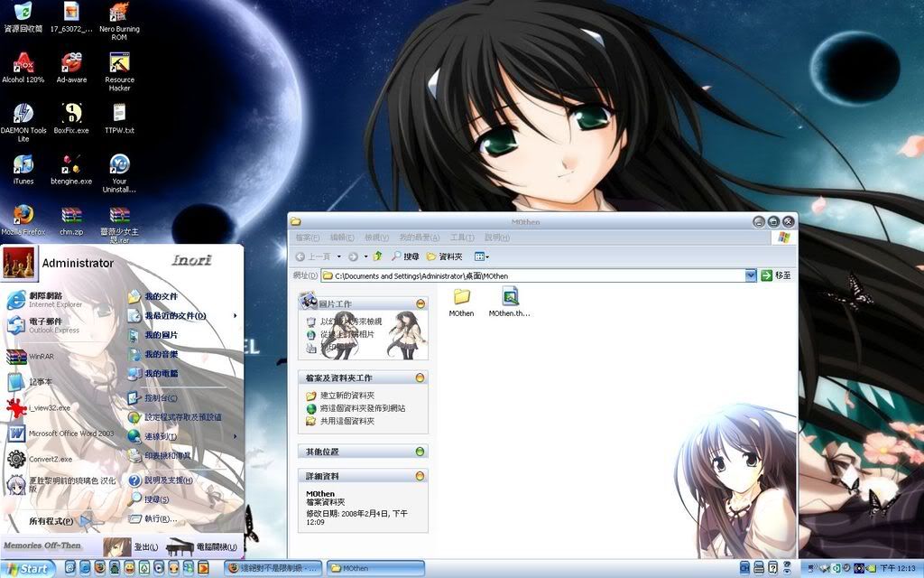Open the 檢視(V) View menu
This screenshot has height=578, width=924.
tap(376, 238)
